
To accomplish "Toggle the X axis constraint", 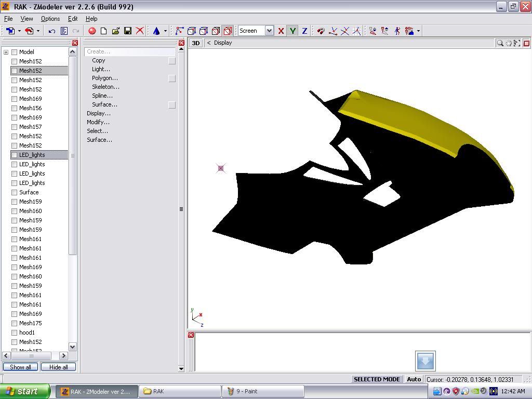I will (x=281, y=31).
